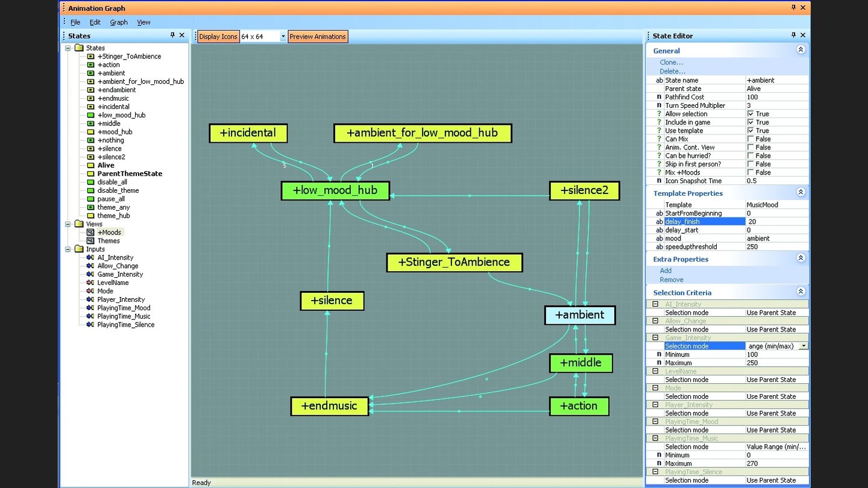Screen dimensions: 868x488
Task: Click Add under Extra Properties
Action: click(665, 271)
